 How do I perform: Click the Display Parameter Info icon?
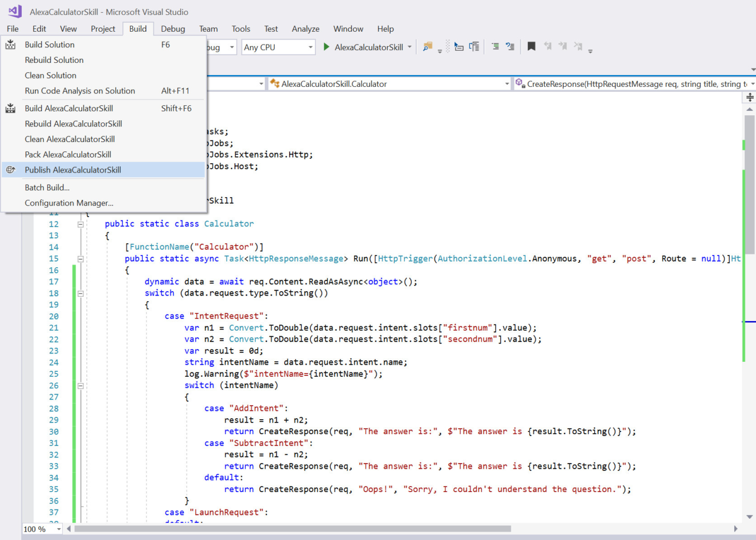474,47
